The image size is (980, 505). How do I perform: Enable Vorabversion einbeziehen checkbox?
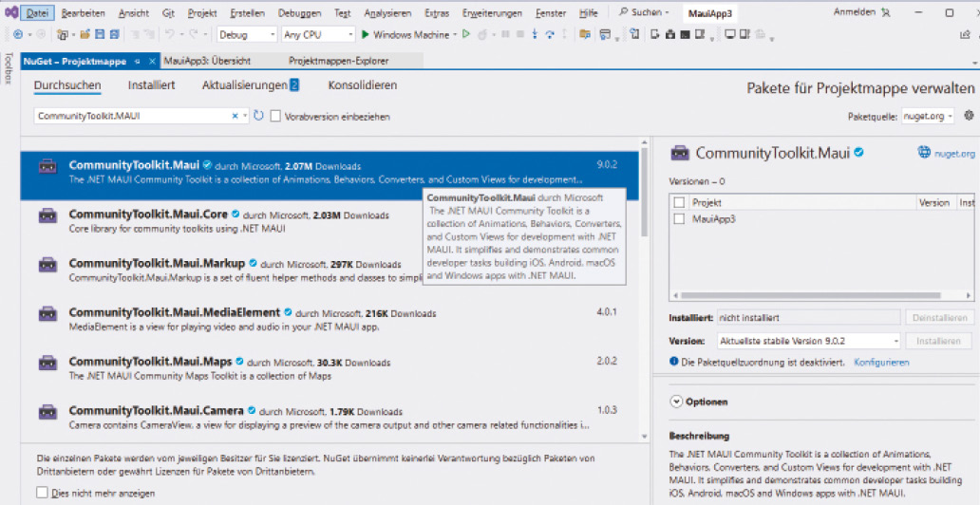pos(275,116)
